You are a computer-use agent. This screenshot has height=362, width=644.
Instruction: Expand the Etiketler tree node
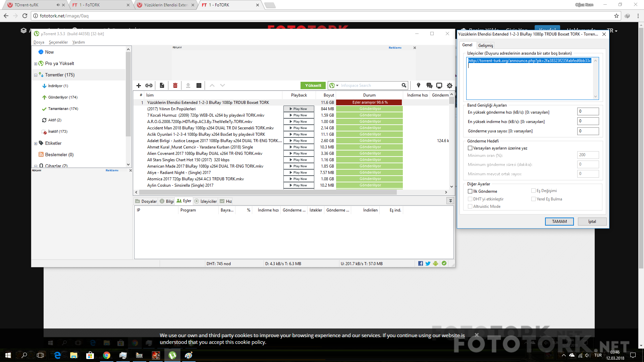tap(36, 143)
